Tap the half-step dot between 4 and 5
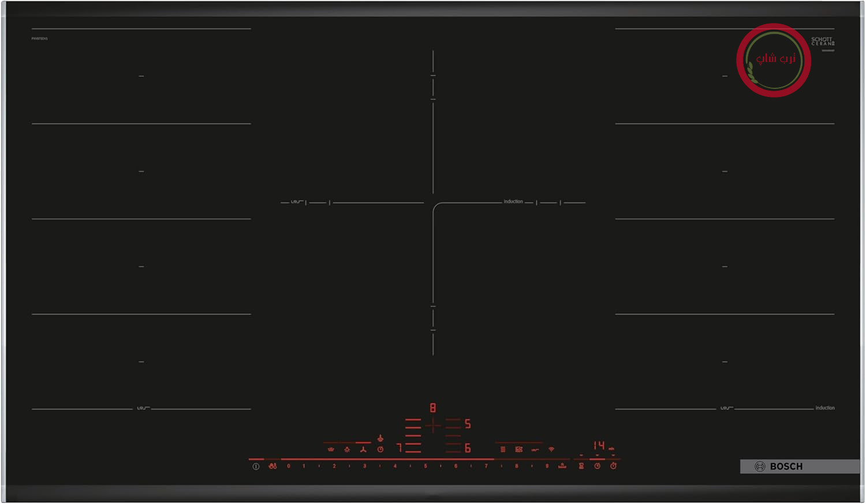This screenshot has width=866, height=504. pos(410,466)
